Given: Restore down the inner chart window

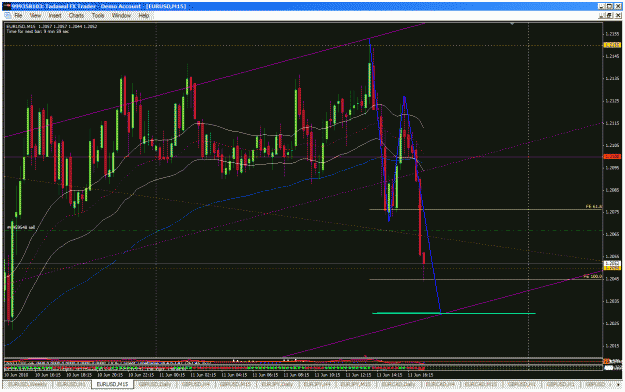Looking at the screenshot, I should tap(609, 16).
